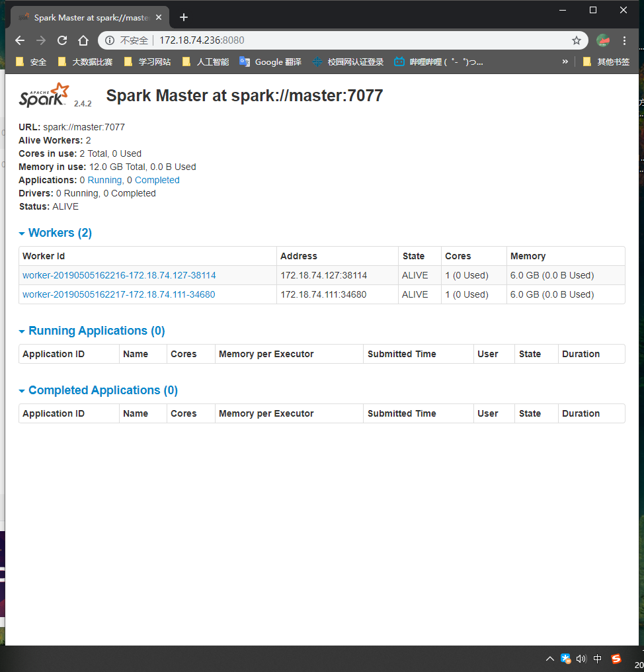Click the browser forward arrow
The image size is (644, 672).
click(41, 40)
